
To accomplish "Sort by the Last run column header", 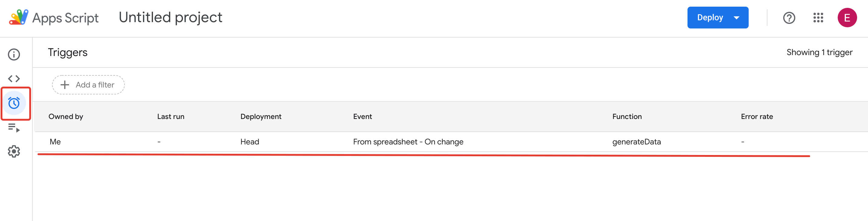I will pos(171,117).
